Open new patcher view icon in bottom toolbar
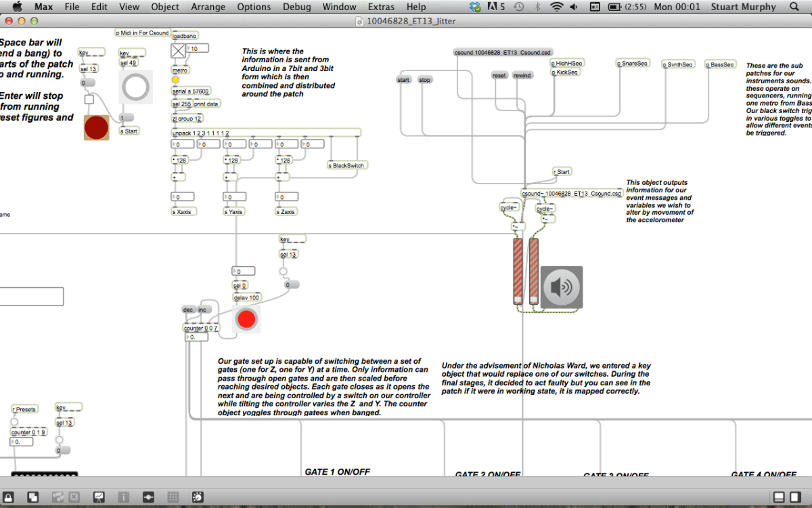Viewport: 812px width, 508px height. coord(32,497)
